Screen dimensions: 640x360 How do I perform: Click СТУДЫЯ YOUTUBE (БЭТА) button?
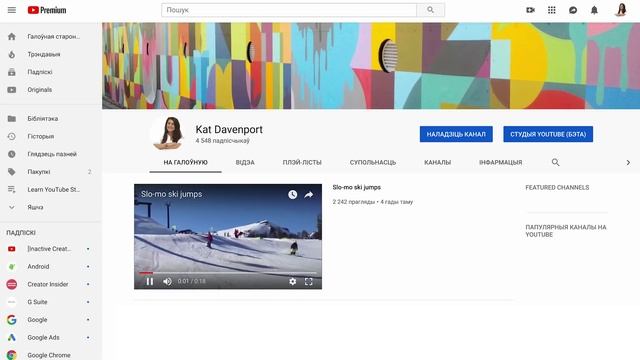[548, 134]
